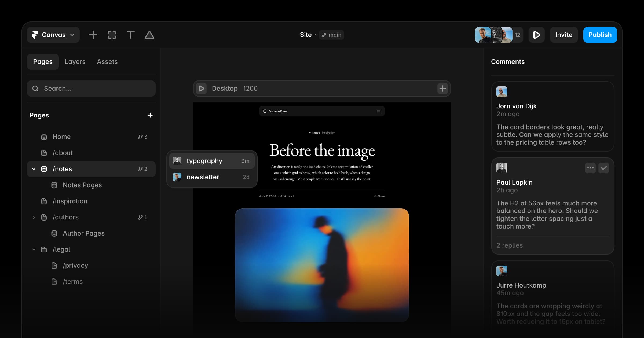This screenshot has height=338, width=644.
Task: Click the search magnifier icon
Action: pyautogui.click(x=35, y=89)
